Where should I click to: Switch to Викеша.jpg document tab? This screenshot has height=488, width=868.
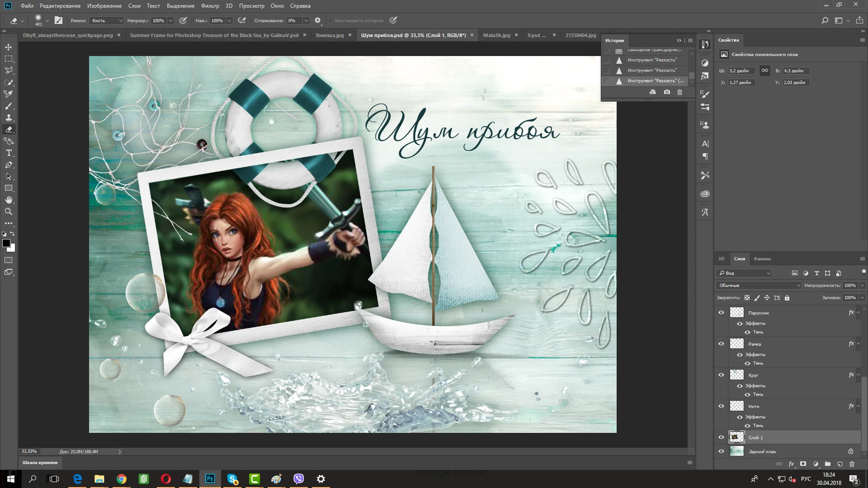tap(330, 35)
